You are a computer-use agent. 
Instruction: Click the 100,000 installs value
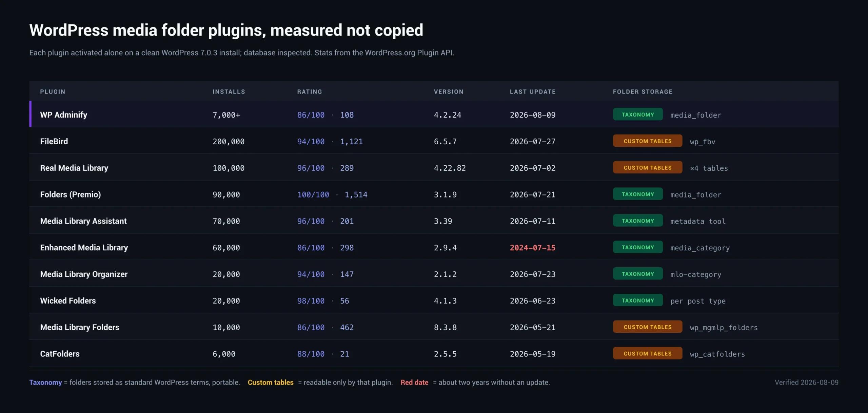(229, 168)
